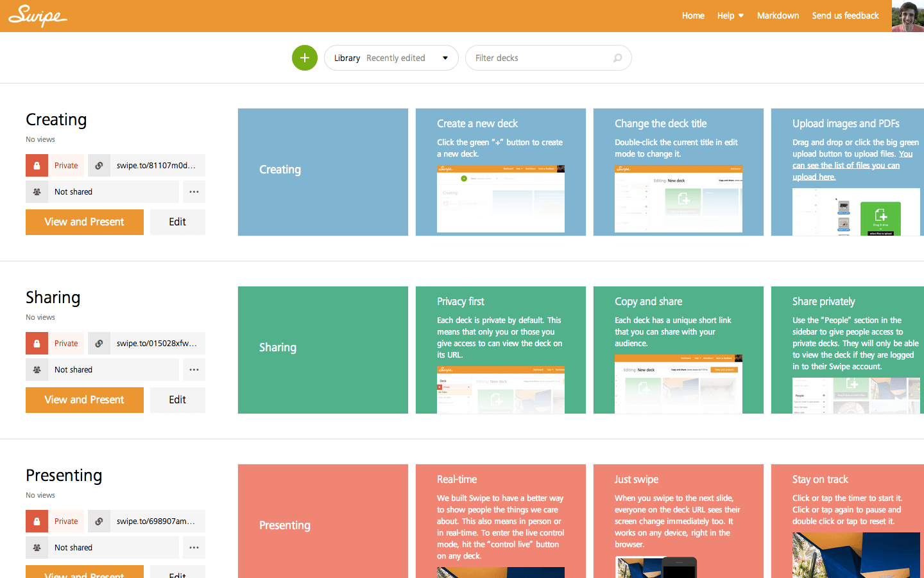
Task: Click Edit button for Sharing deck
Action: pyautogui.click(x=178, y=400)
